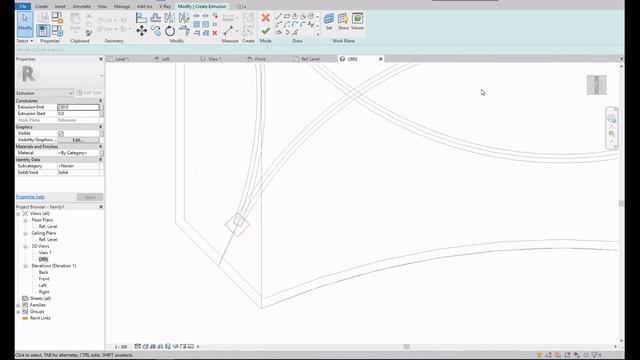Click the 1:100 view scale control
640x360 pixels.
[x=121, y=347]
